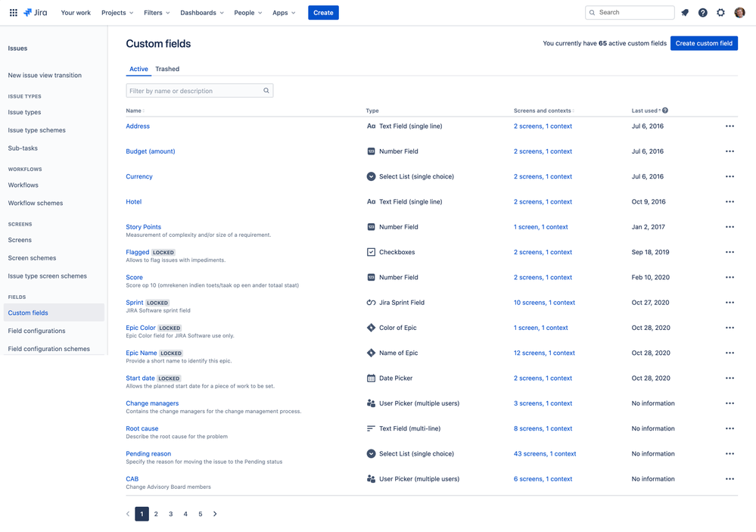
Task: Click the filter field magnifier icon
Action: point(266,91)
